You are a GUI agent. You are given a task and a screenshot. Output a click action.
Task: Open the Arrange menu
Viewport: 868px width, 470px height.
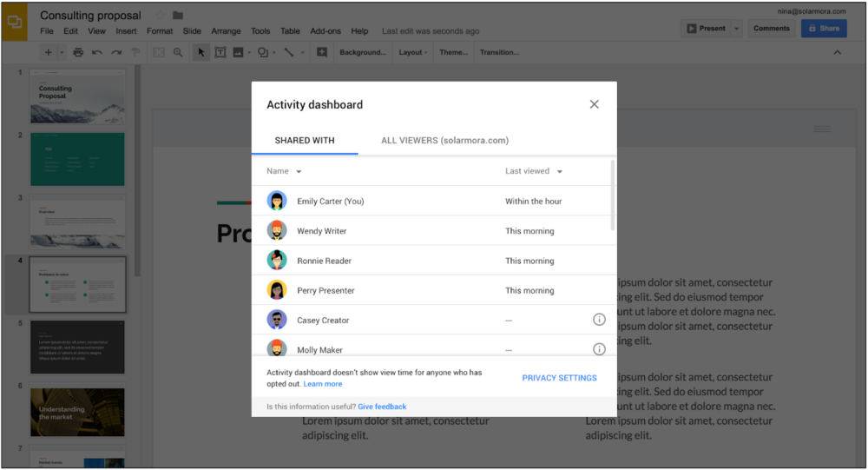(x=226, y=31)
